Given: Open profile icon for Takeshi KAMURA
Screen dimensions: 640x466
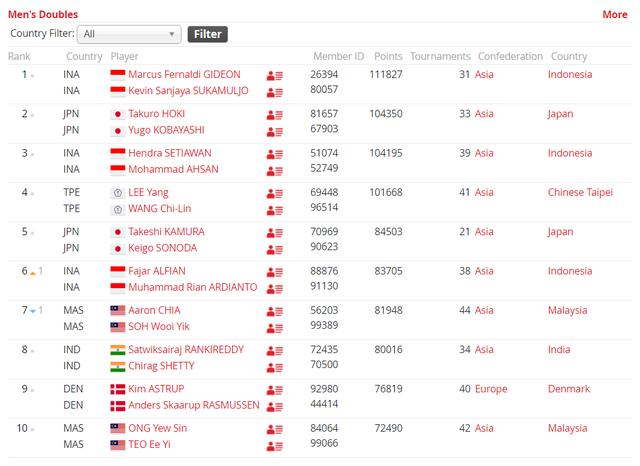Looking at the screenshot, I should [275, 233].
